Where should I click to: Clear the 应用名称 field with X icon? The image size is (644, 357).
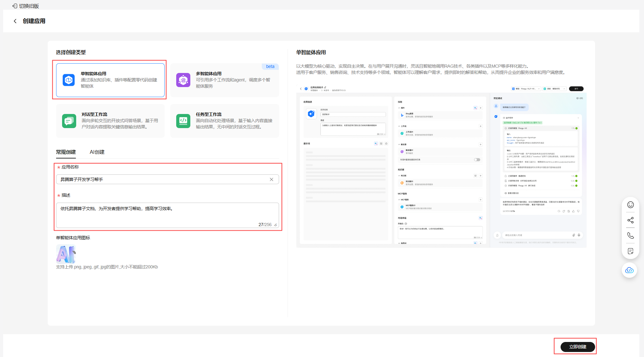coord(272,179)
